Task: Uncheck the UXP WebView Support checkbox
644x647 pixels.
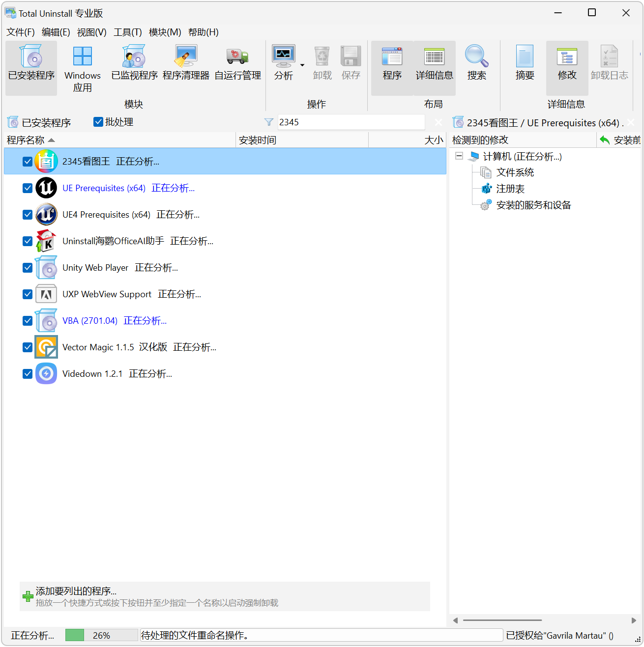Action: 28,294
